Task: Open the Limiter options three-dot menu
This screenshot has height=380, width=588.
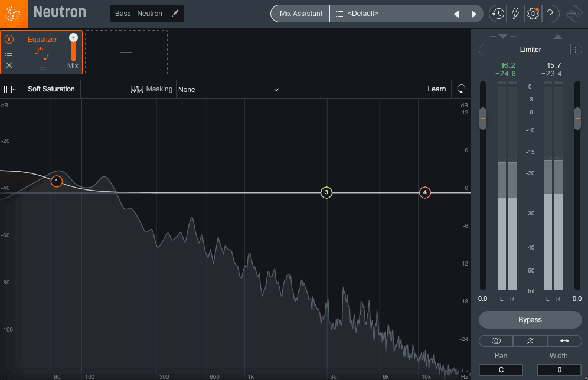Action: click(x=576, y=50)
